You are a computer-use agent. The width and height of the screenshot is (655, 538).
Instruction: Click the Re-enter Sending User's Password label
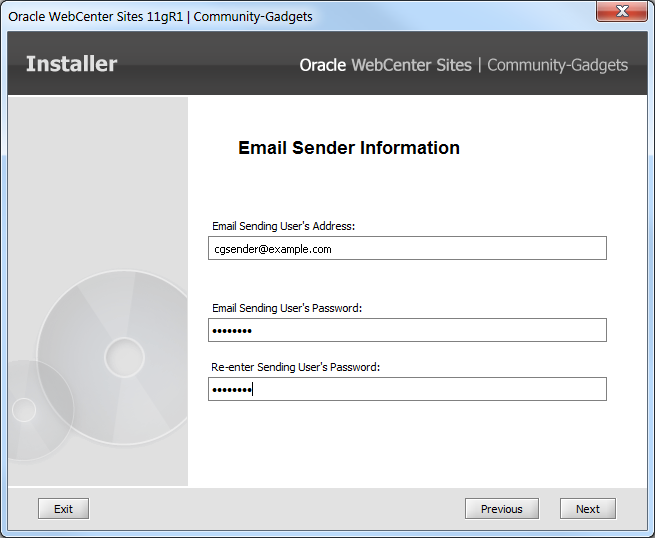click(x=295, y=367)
